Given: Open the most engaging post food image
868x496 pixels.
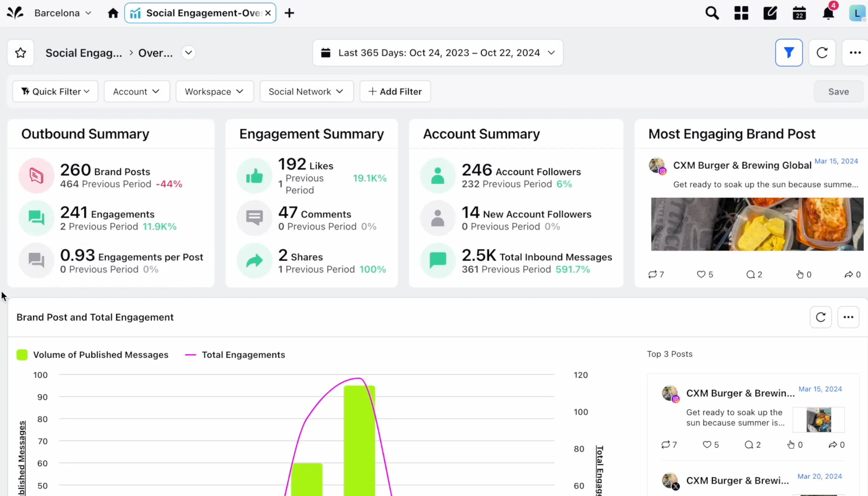Looking at the screenshot, I should pos(757,224).
